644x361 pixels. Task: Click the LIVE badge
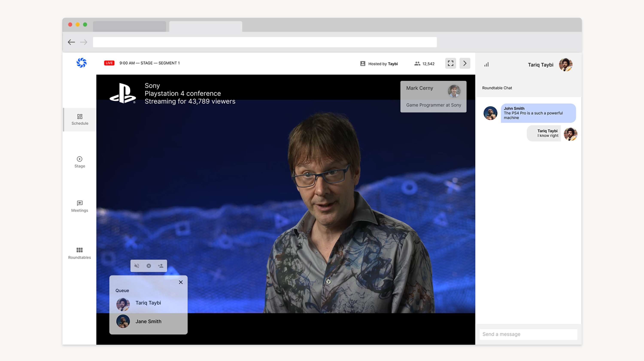(x=109, y=63)
